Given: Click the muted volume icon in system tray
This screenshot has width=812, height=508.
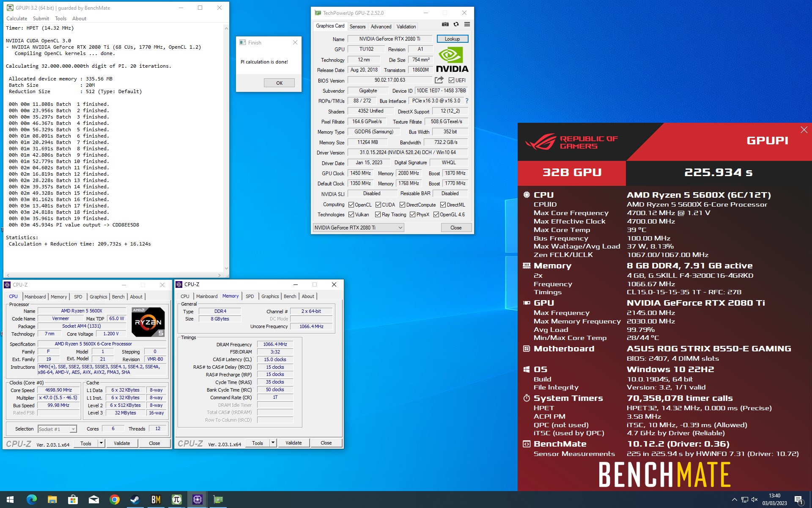Looking at the screenshot, I should click(754, 500).
